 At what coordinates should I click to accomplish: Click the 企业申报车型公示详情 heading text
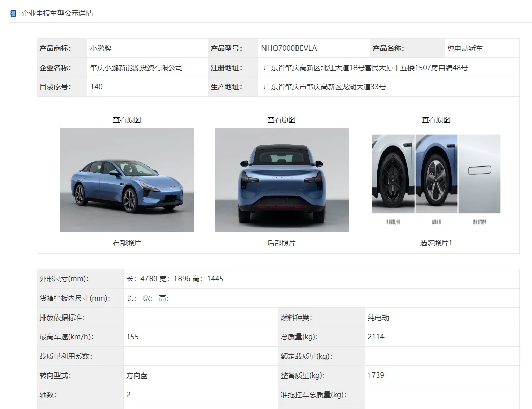(57, 13)
